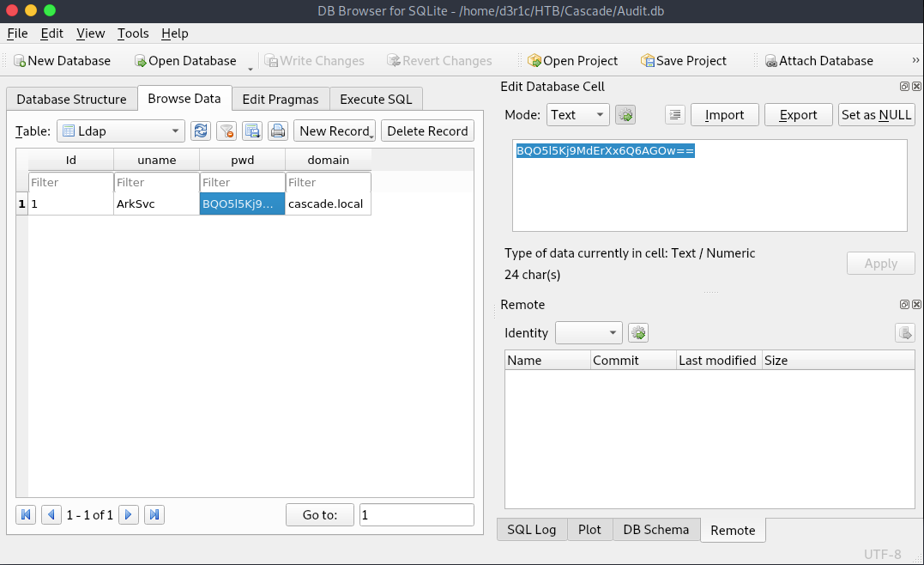Open the Help menu

click(175, 33)
